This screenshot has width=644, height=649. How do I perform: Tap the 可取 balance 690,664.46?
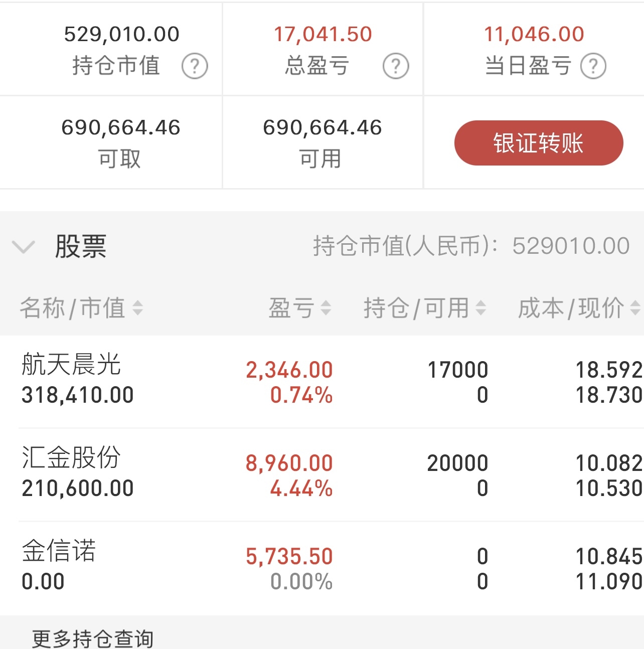(x=120, y=127)
